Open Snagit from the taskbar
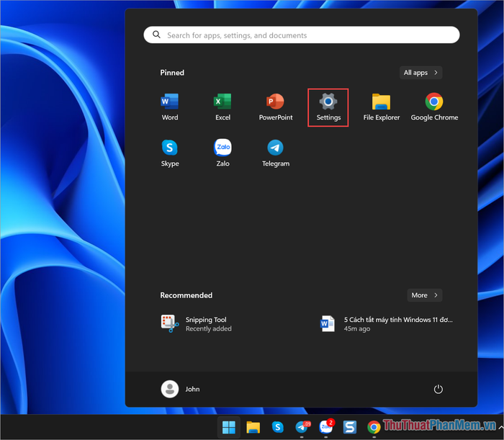Viewport: 504px width, 440px height. tap(350, 427)
